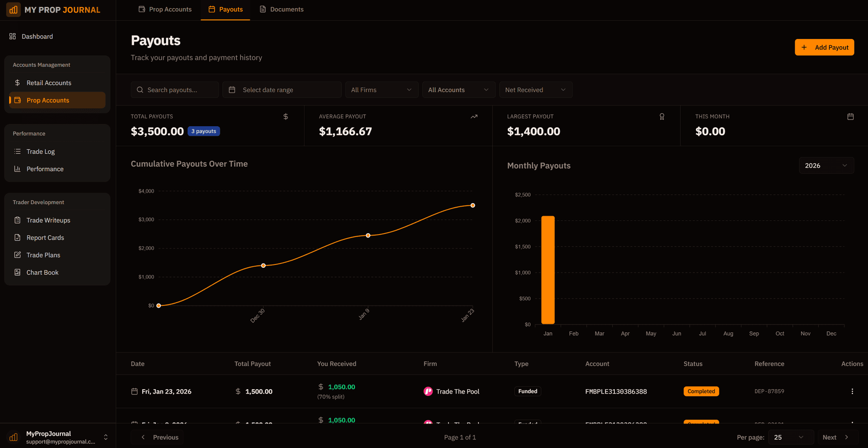
Task: Expand the All Firms filter dropdown
Action: 381,90
